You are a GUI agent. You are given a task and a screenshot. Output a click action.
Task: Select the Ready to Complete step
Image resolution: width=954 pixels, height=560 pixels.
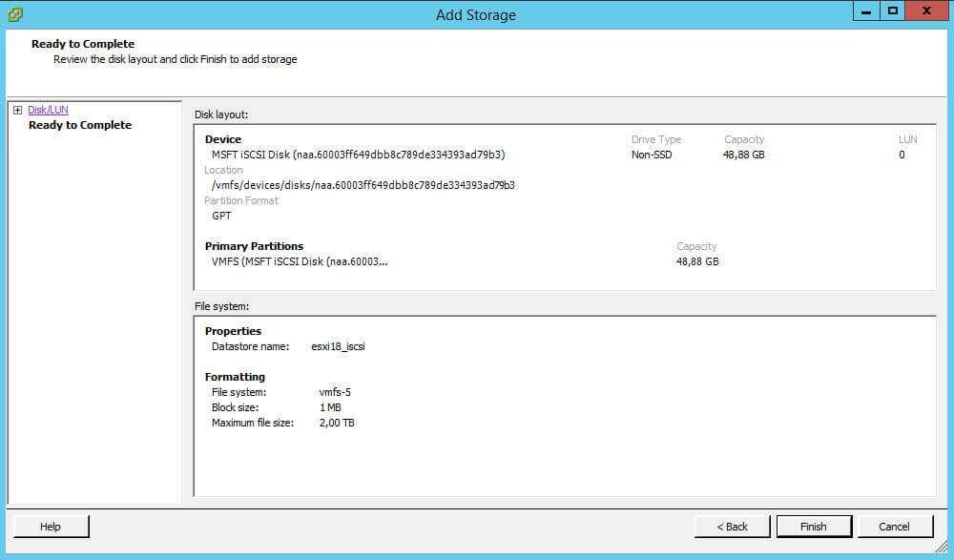80,125
